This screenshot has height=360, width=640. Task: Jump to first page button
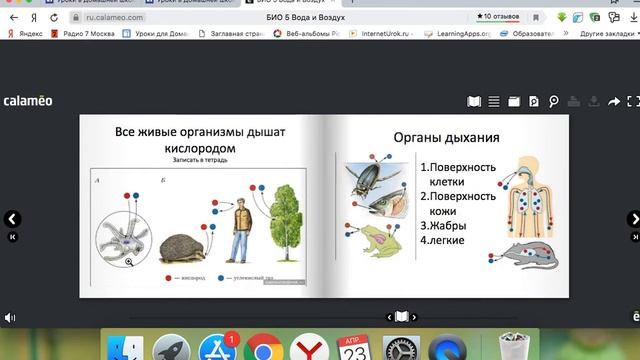pyautogui.click(x=13, y=237)
